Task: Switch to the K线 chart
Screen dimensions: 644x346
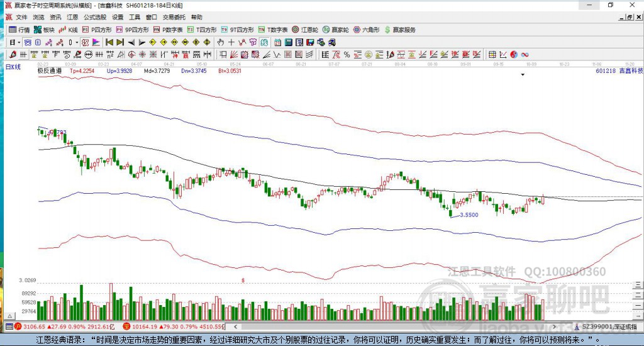Action: (69, 30)
